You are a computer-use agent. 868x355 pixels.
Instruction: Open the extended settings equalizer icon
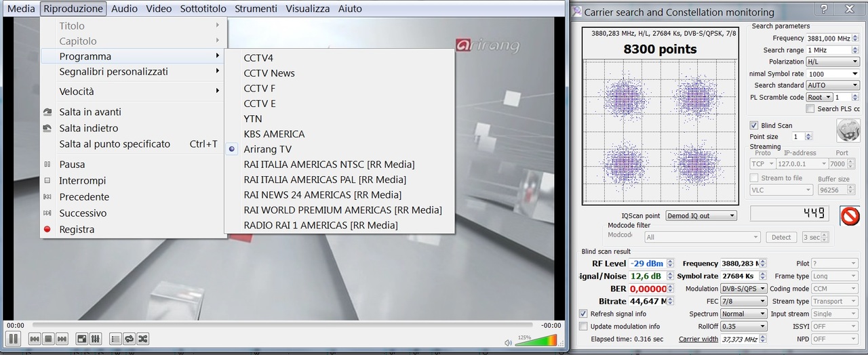tap(95, 338)
